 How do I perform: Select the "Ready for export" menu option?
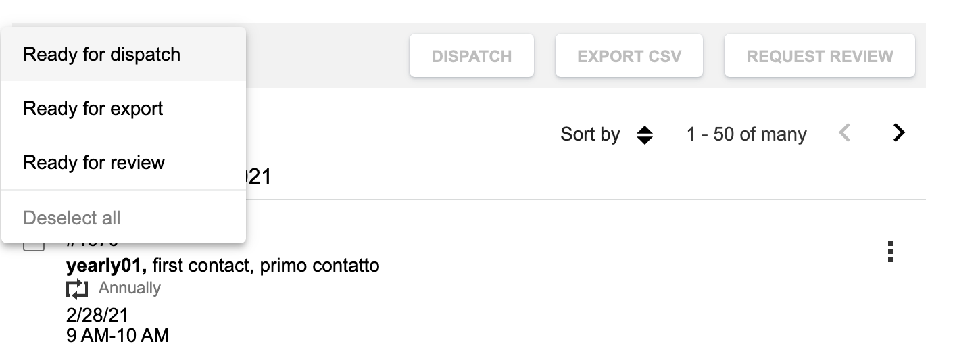point(93,109)
